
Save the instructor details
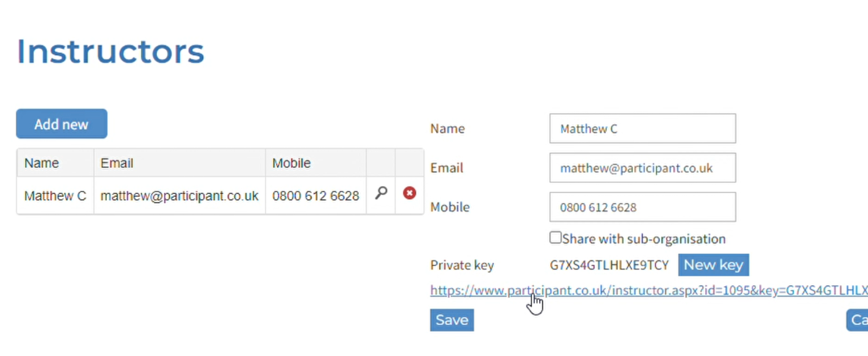(452, 320)
